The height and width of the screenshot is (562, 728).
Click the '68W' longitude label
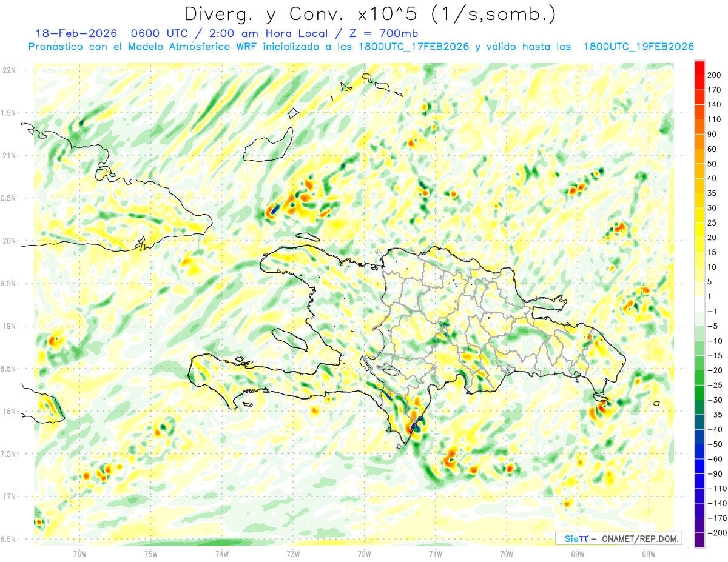(x=649, y=554)
